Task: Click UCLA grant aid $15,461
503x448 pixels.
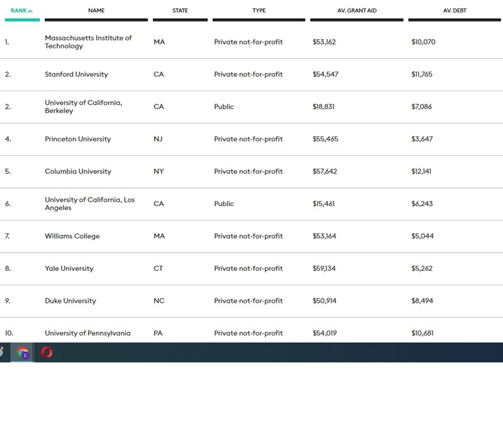Action: [x=323, y=204]
